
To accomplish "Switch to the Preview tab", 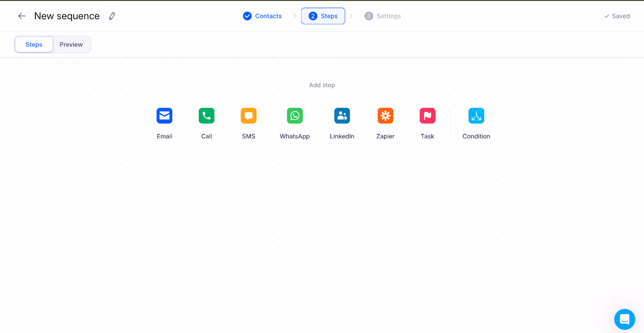I will point(71,45).
